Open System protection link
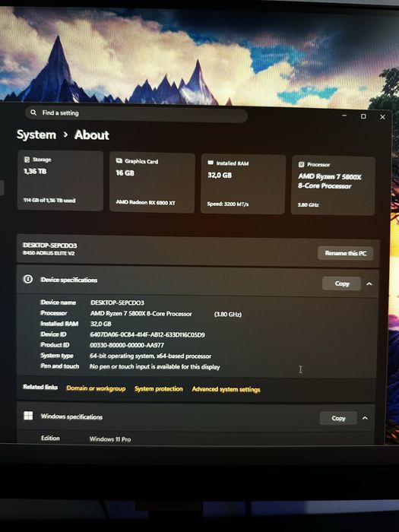 click(x=158, y=389)
